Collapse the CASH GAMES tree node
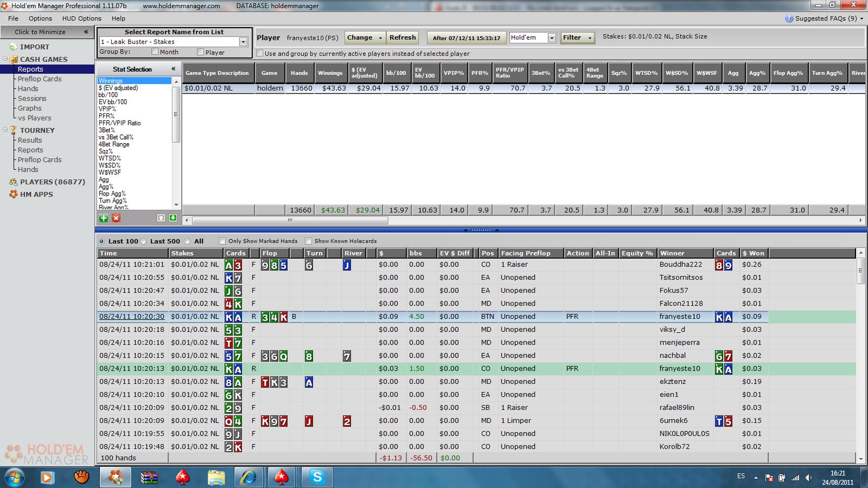 [5, 59]
